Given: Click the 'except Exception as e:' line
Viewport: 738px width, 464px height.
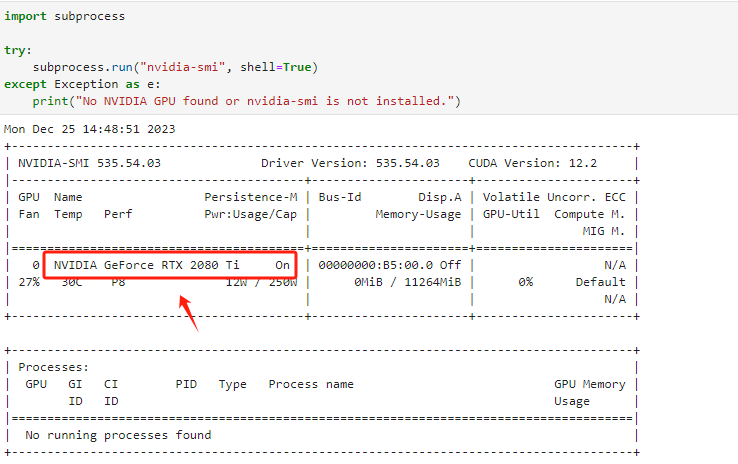Looking at the screenshot, I should point(82,84).
